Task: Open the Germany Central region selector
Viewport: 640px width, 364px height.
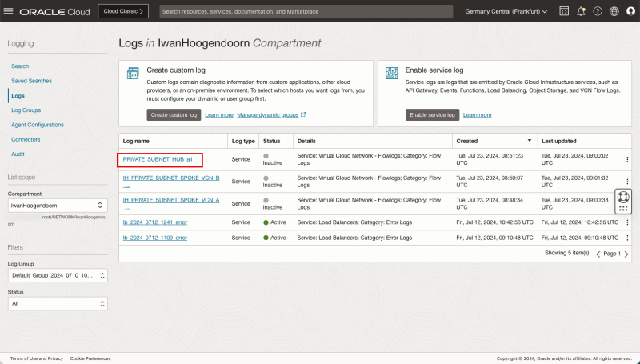Action: (x=506, y=12)
